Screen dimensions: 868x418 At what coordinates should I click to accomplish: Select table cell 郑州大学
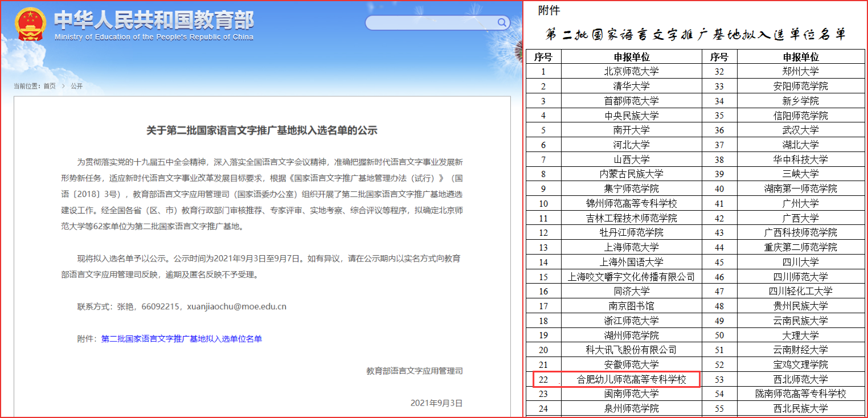pyautogui.click(x=801, y=71)
